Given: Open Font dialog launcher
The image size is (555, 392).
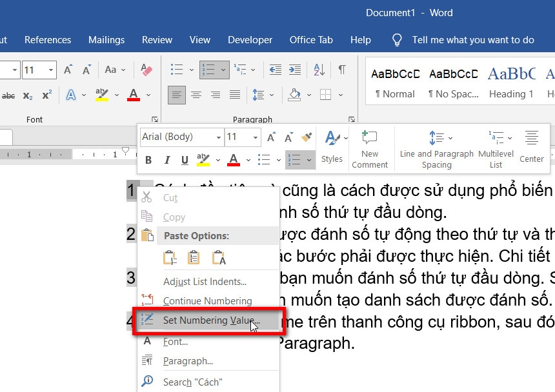Looking at the screenshot, I should 155,119.
